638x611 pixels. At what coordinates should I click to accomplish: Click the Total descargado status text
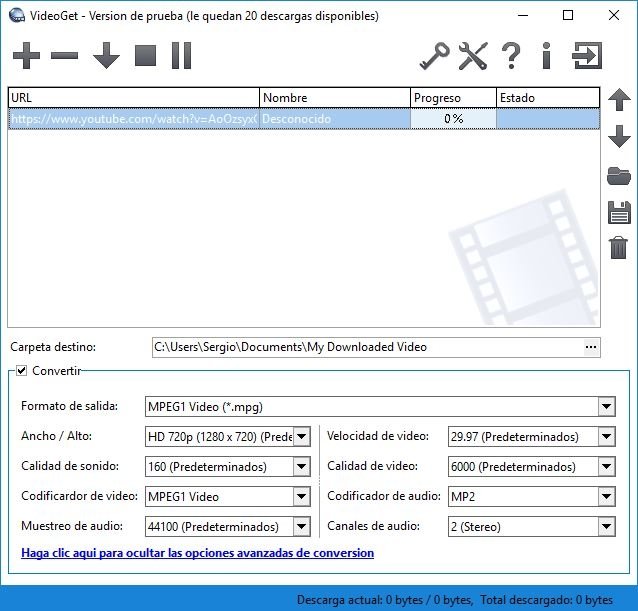tap(546, 600)
